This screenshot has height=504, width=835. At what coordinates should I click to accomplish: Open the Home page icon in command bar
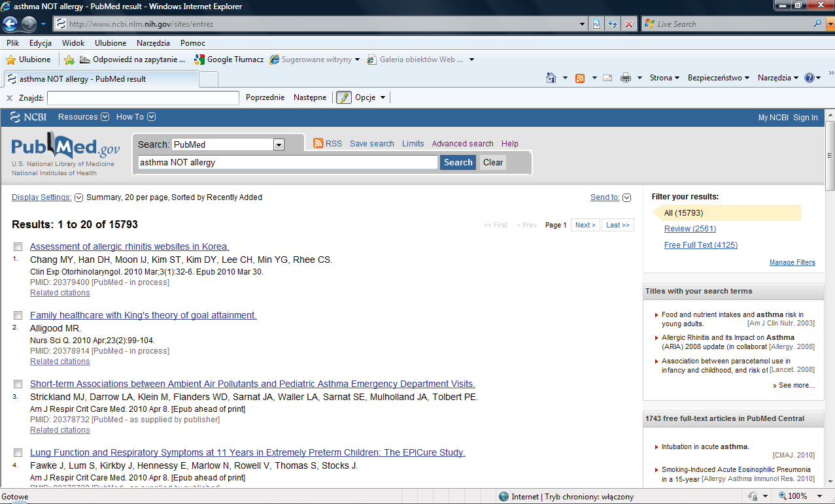click(552, 78)
